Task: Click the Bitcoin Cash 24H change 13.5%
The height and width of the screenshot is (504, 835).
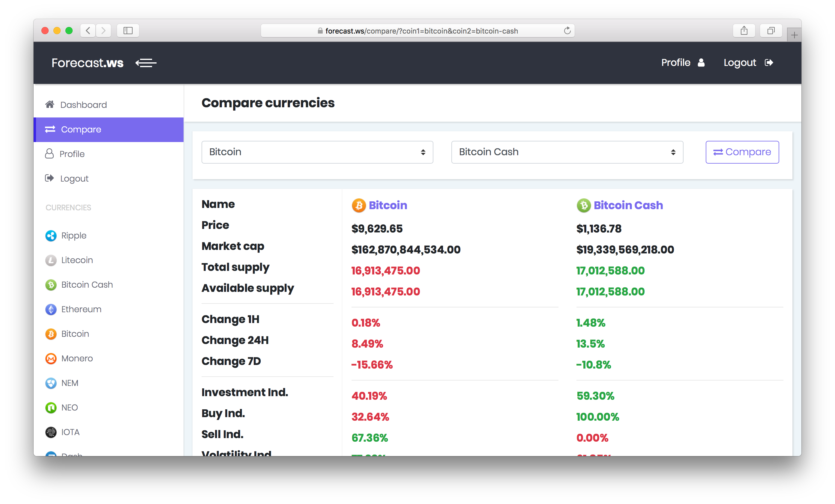Action: point(590,344)
